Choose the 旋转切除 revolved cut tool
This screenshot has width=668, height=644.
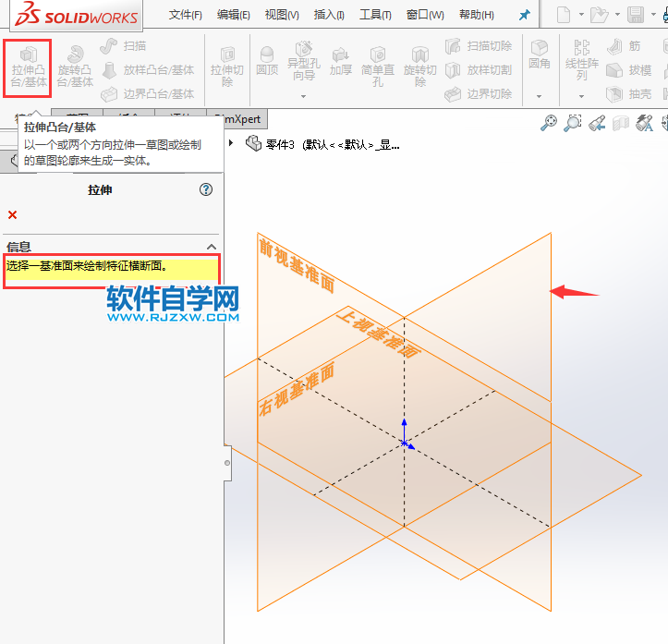click(x=420, y=67)
